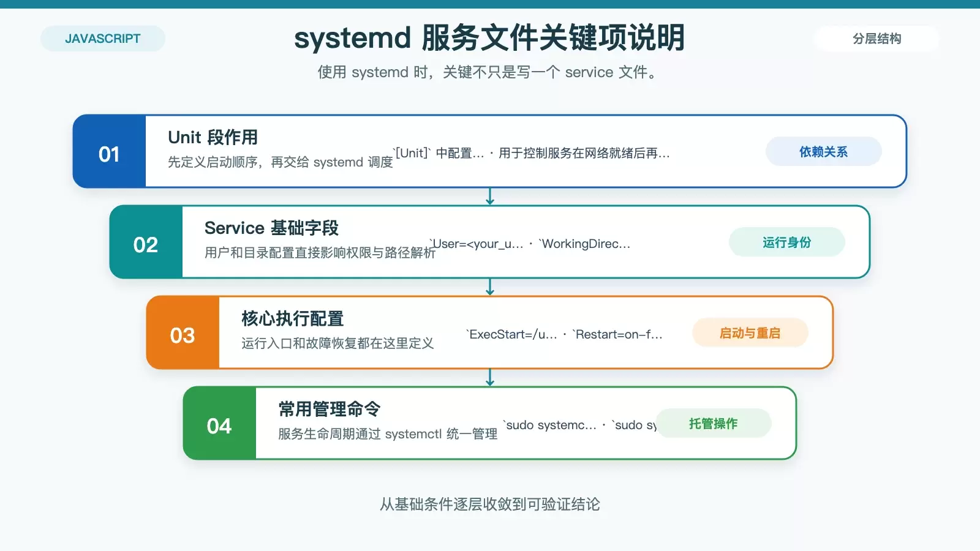This screenshot has height=551, width=980.
Task: Click the 运行身份 tag
Action: [x=786, y=242]
